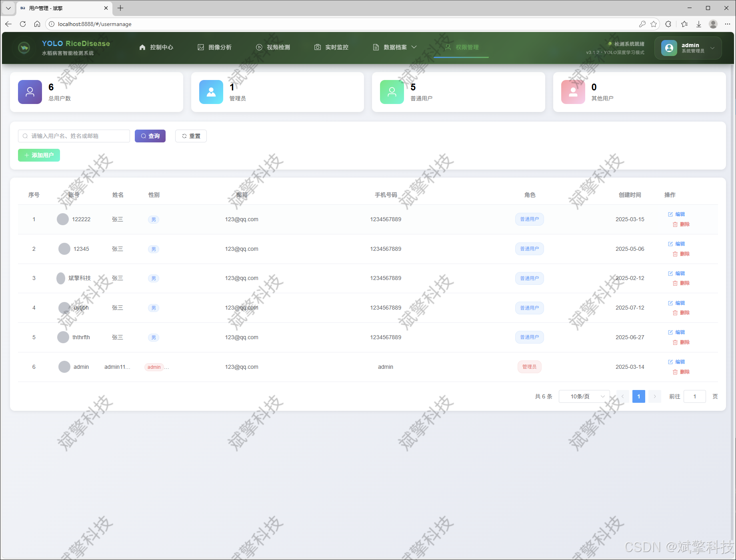Screen dimensions: 736x560
Task: Click the address bar URL
Action: tap(95, 24)
